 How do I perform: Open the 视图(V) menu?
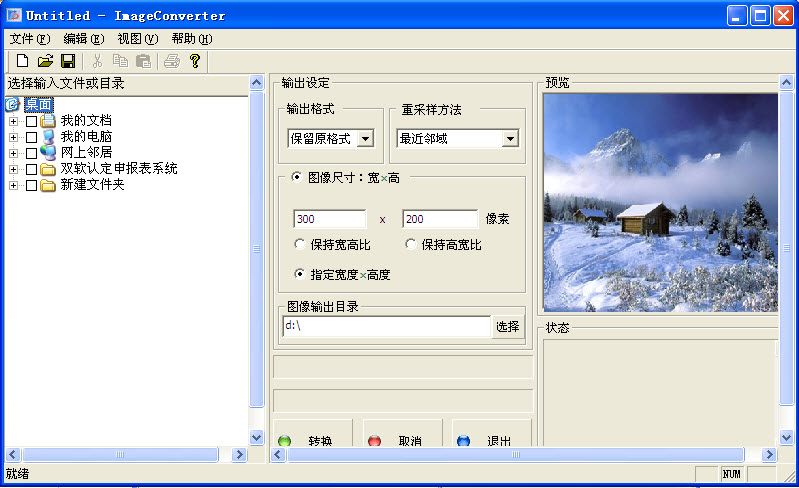click(x=138, y=39)
